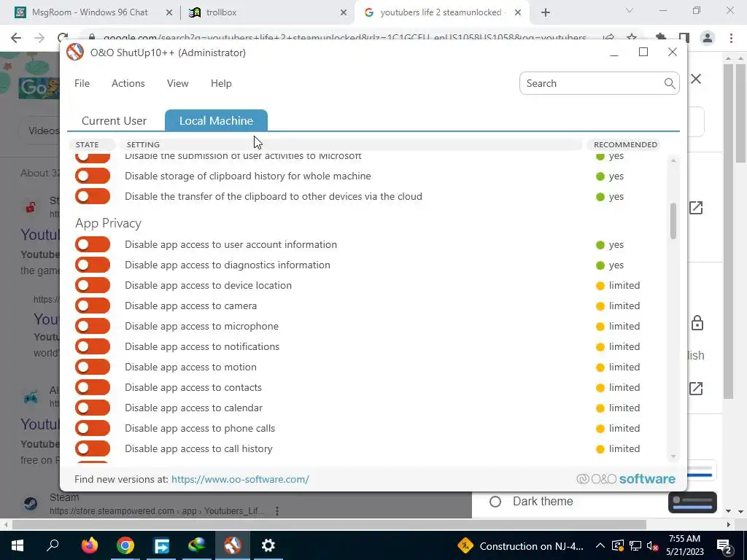Open the Actions menu
This screenshot has width=747, height=560.
click(x=128, y=83)
